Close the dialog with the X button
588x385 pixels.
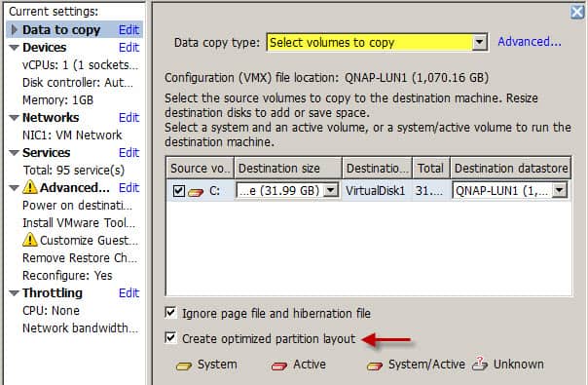pos(577,12)
